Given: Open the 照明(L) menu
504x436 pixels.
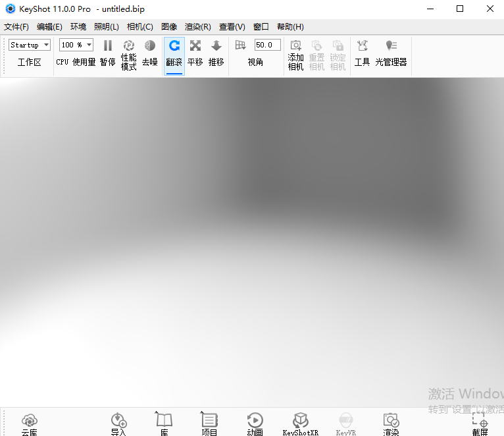Looking at the screenshot, I should [x=107, y=27].
